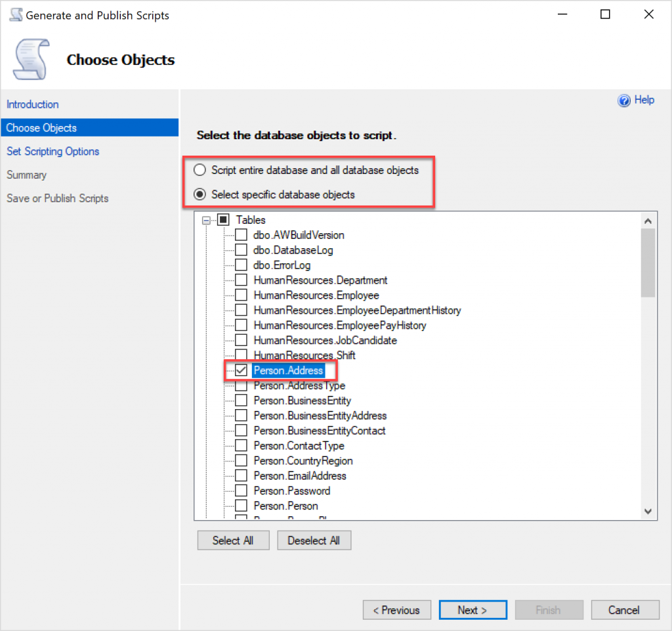Screen dimensions: 672x631
Task: Check the HumanResources.JobCandidate checkbox
Action: [241, 340]
